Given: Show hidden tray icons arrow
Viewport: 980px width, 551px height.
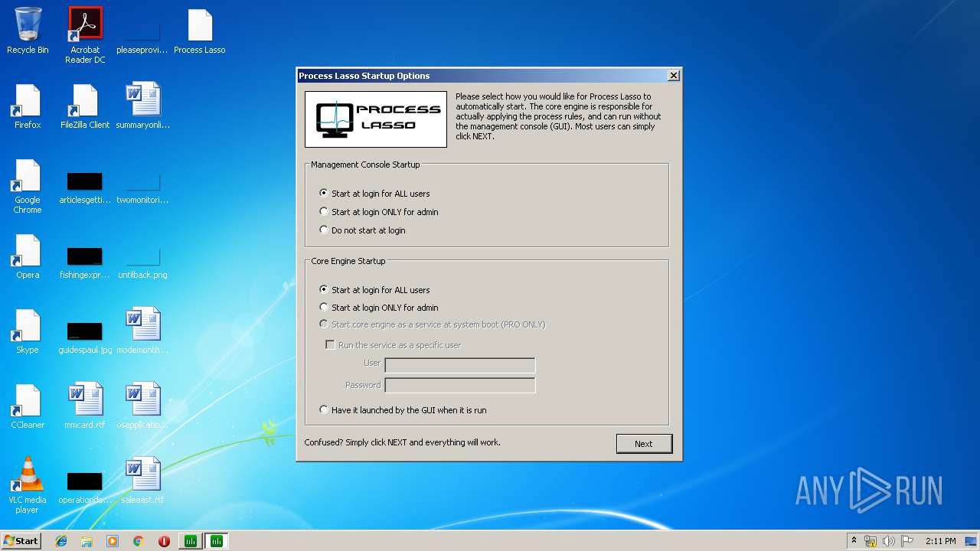Looking at the screenshot, I should pyautogui.click(x=853, y=541).
